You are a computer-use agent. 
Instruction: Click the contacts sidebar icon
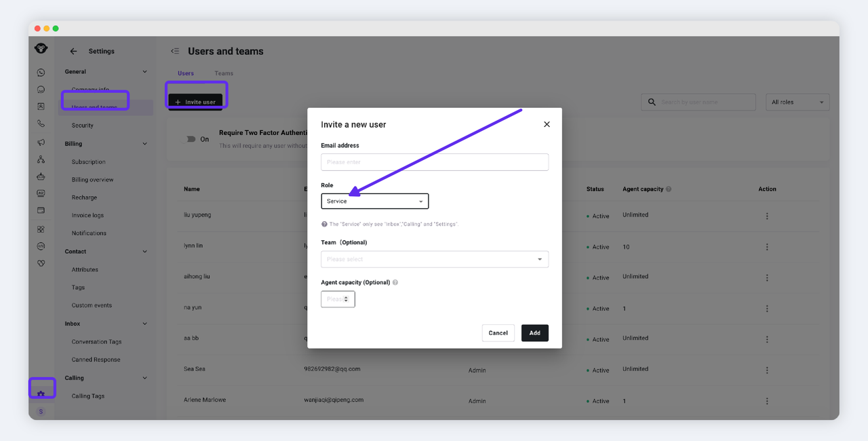pyautogui.click(x=41, y=107)
